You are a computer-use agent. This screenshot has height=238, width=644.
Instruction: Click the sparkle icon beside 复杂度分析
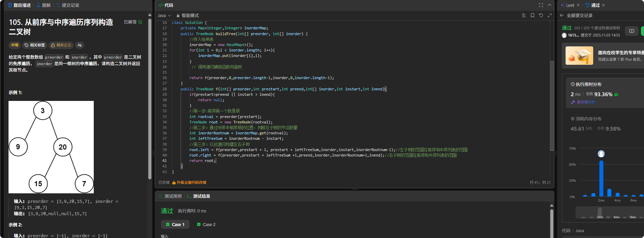tap(573, 102)
